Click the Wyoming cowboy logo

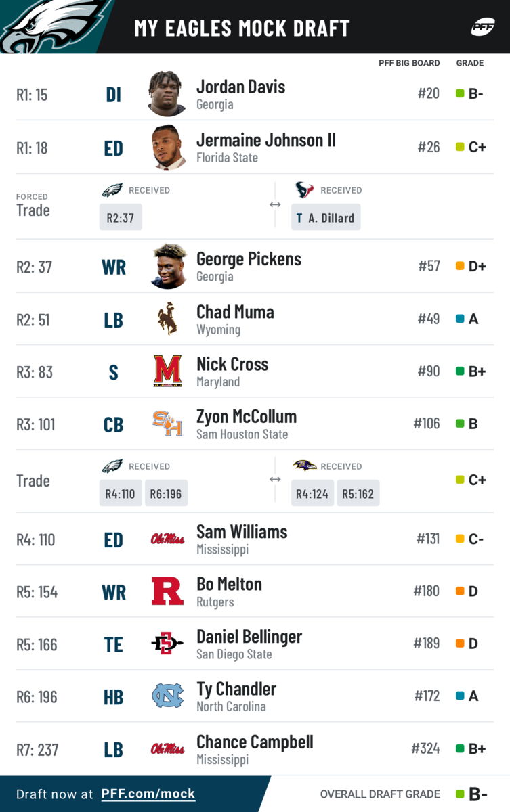click(x=167, y=319)
